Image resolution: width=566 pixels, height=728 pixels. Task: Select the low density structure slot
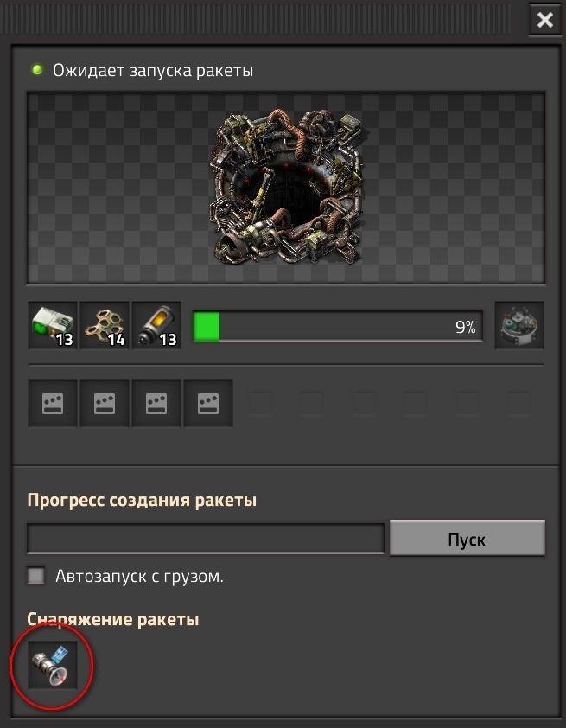coord(105,325)
